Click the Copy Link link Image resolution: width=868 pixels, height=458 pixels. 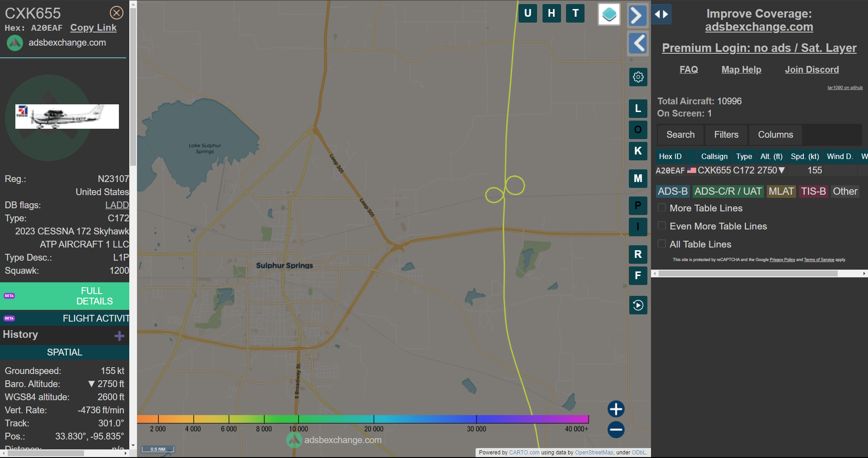93,28
